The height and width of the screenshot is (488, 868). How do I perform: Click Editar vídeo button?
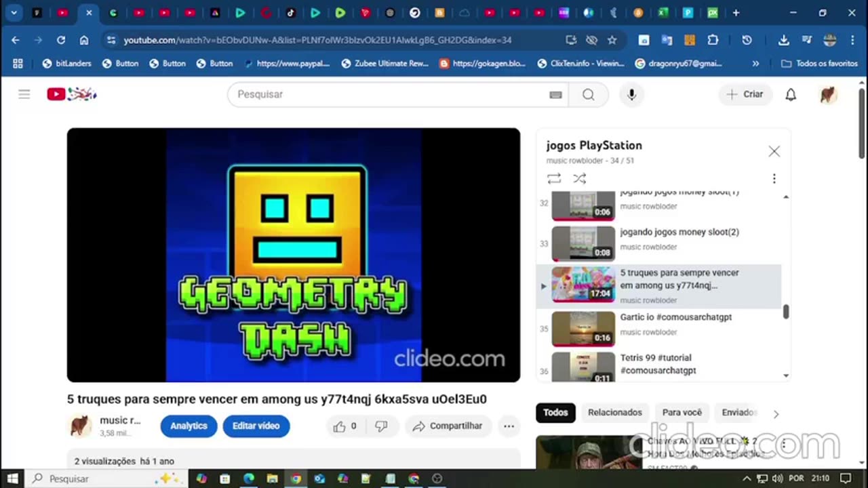[256, 426]
